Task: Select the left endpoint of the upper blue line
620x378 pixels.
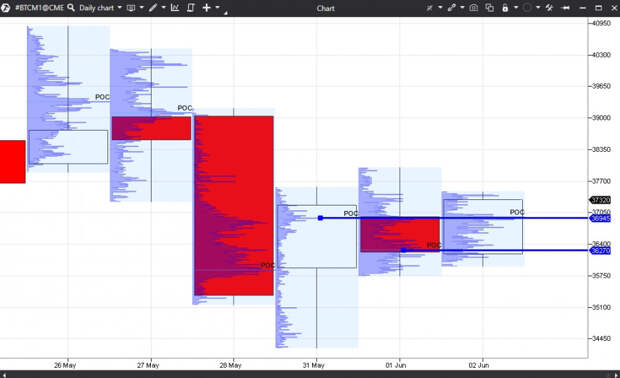Action: point(320,218)
